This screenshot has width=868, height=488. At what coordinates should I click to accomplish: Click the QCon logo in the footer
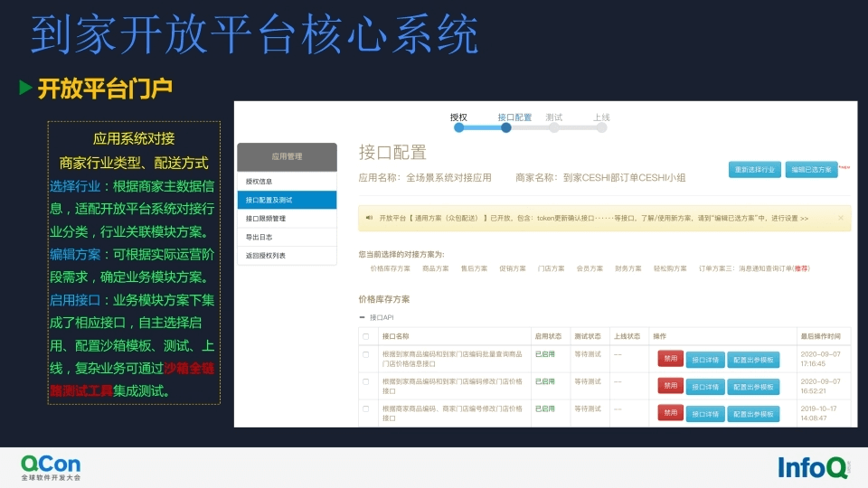[51, 468]
